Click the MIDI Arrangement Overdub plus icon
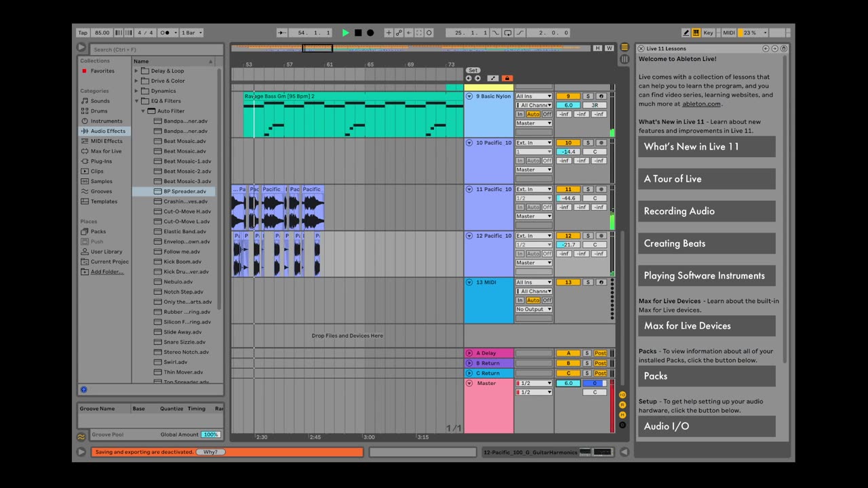868x488 pixels. pyautogui.click(x=389, y=33)
